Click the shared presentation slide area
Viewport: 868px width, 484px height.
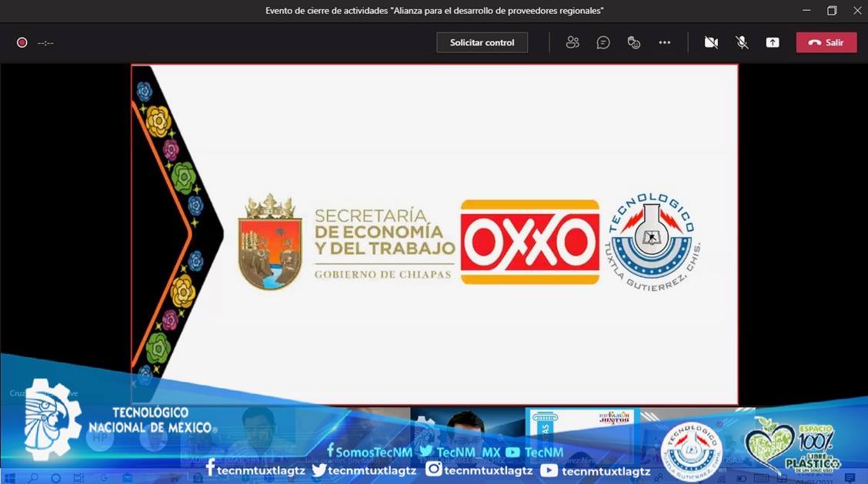click(x=435, y=234)
